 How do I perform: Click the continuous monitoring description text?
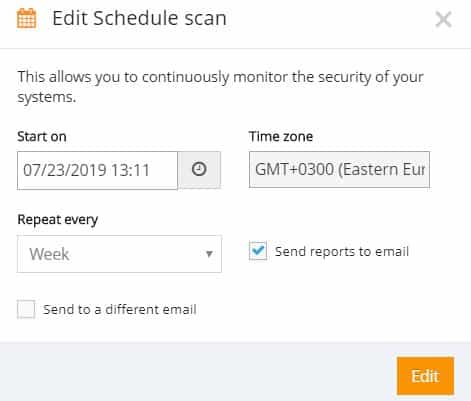point(220,87)
